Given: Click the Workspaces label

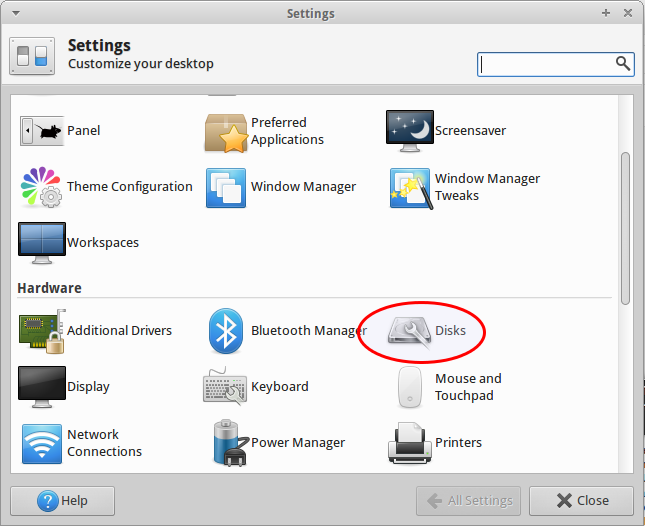Looking at the screenshot, I should (103, 243).
